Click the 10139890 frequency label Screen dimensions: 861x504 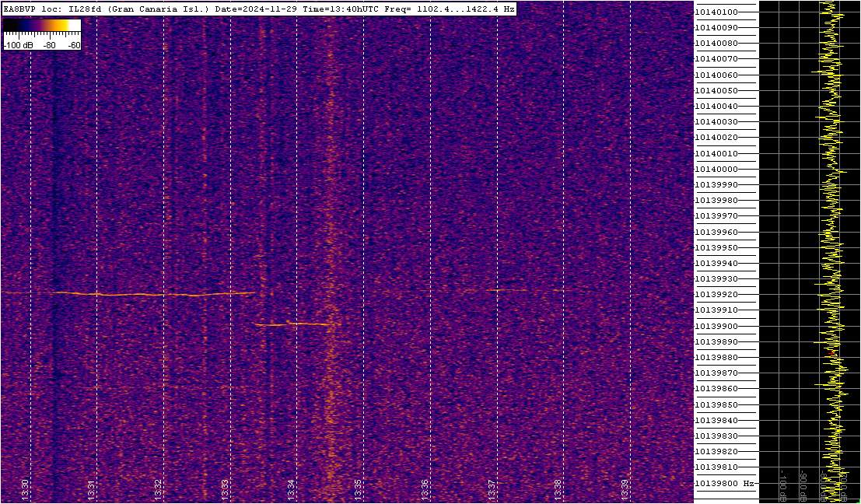point(716,342)
